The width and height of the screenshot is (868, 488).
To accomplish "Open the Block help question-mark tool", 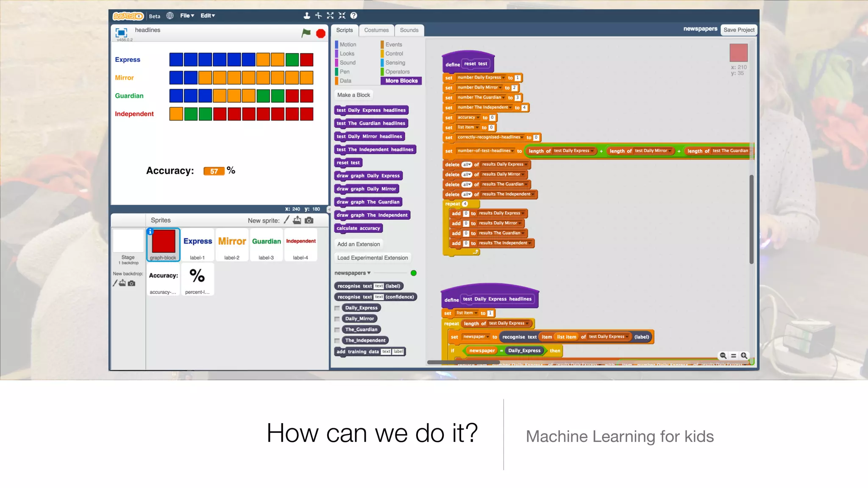I will coord(354,16).
